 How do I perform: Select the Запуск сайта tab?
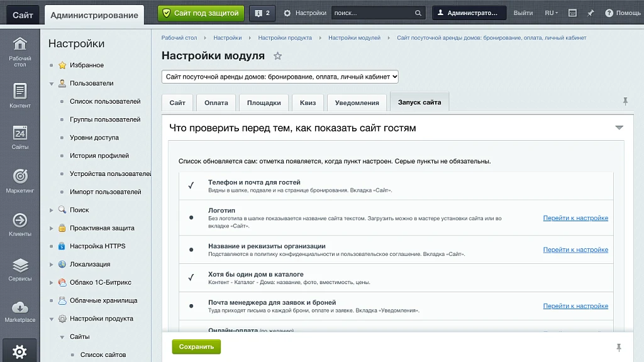click(419, 102)
